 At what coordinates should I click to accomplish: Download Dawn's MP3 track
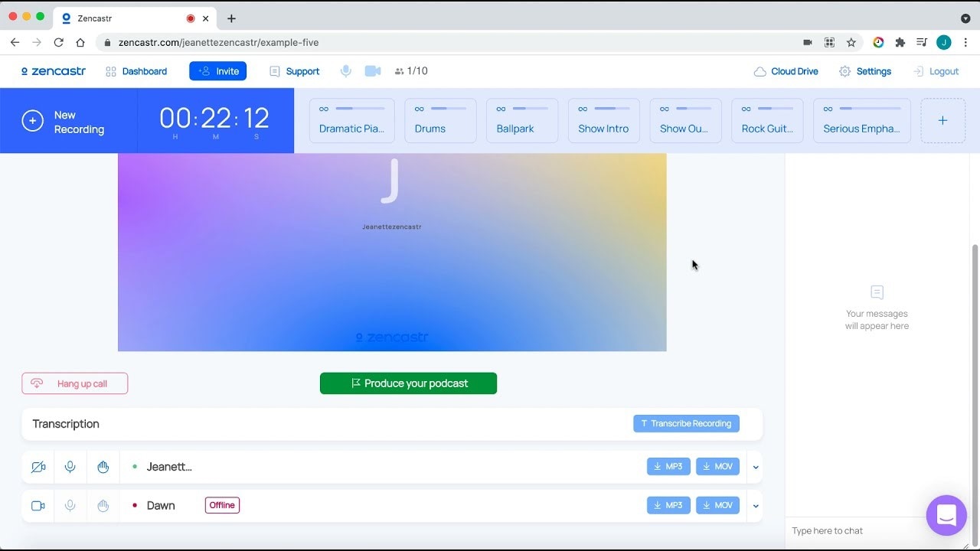pos(668,505)
